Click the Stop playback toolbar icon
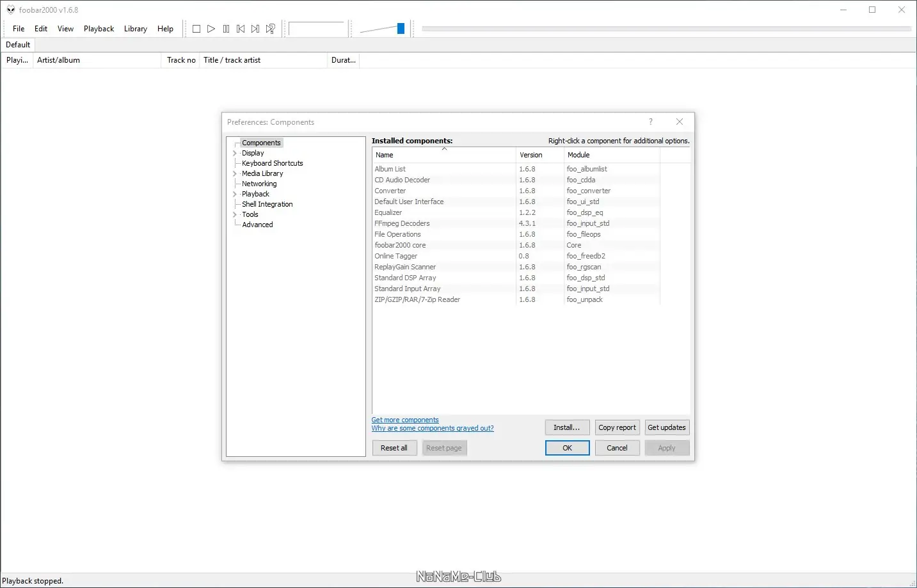The image size is (917, 588). pyautogui.click(x=196, y=29)
